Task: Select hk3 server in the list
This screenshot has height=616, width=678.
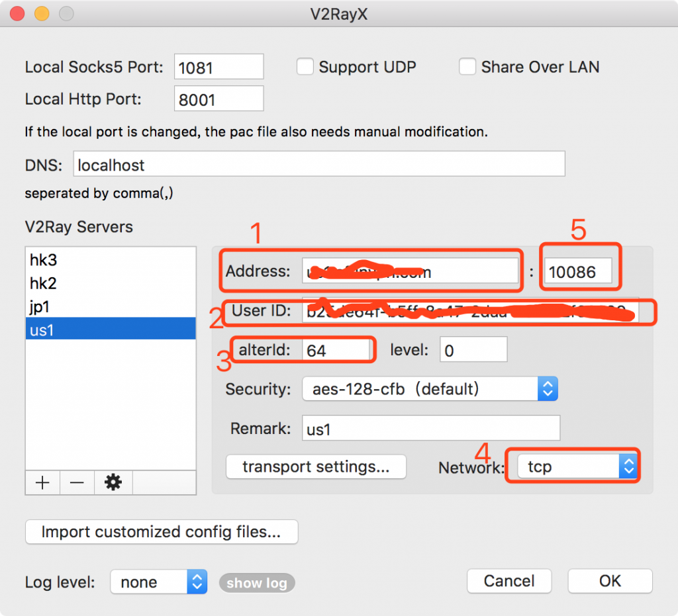Action: 111,260
